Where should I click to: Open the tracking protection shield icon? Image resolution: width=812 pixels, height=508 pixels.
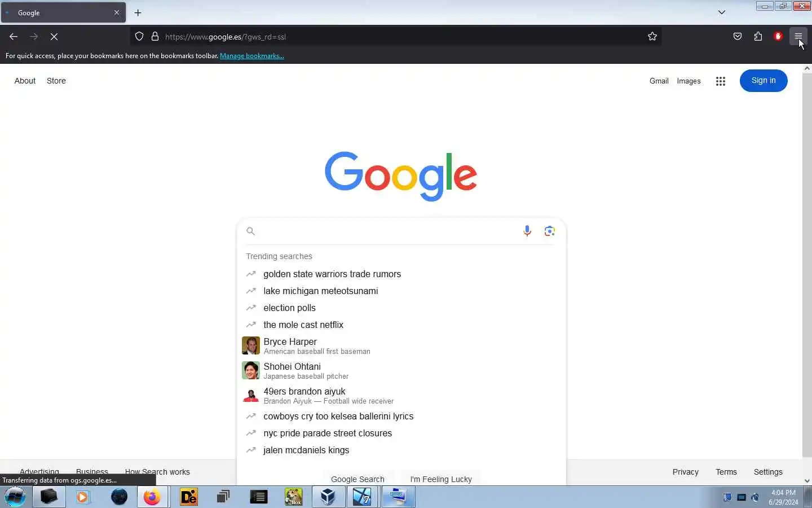[139, 37]
